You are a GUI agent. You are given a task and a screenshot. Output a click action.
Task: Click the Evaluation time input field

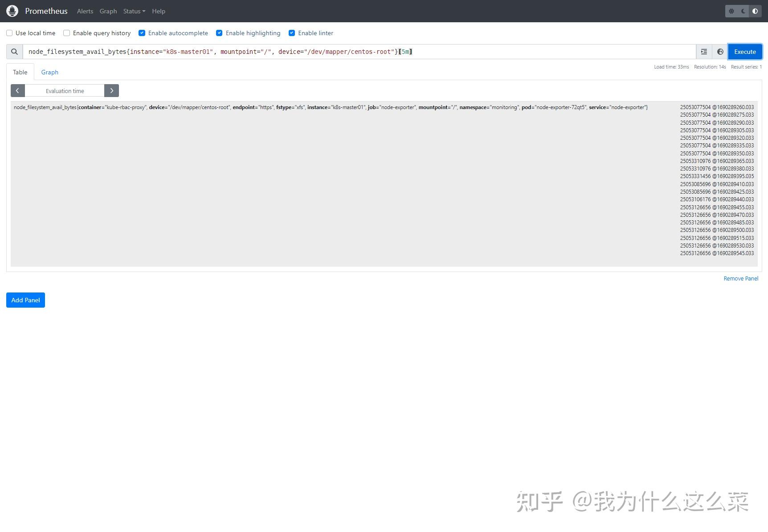click(x=65, y=91)
